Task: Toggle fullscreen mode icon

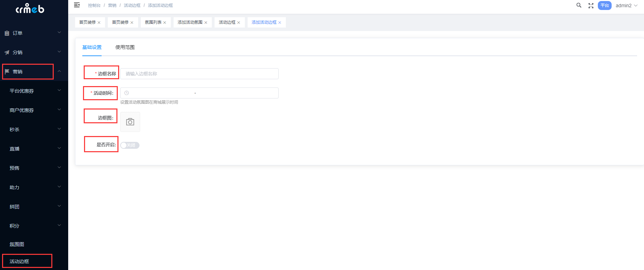Action: tap(591, 6)
